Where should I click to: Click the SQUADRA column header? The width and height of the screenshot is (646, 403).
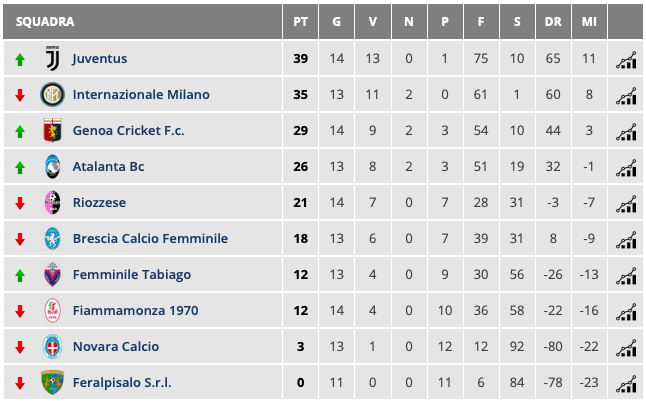click(44, 21)
